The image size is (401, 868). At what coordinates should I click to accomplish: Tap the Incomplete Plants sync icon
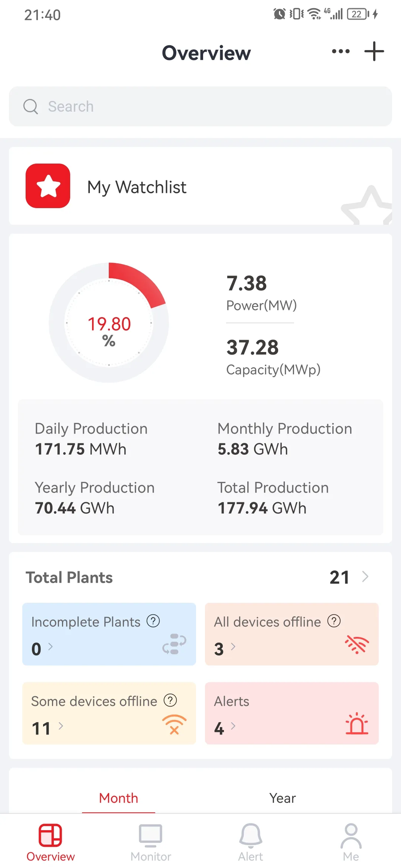174,644
